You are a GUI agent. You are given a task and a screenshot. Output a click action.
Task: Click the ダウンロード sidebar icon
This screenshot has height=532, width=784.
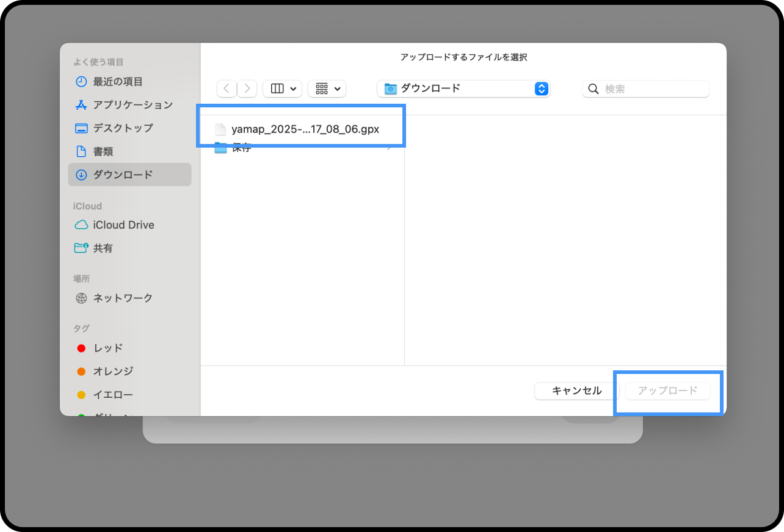point(81,174)
